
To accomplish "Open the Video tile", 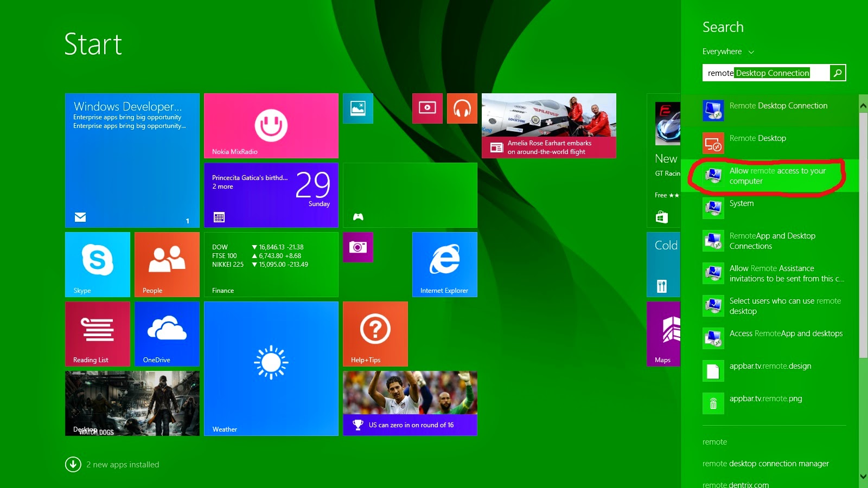I will [427, 108].
